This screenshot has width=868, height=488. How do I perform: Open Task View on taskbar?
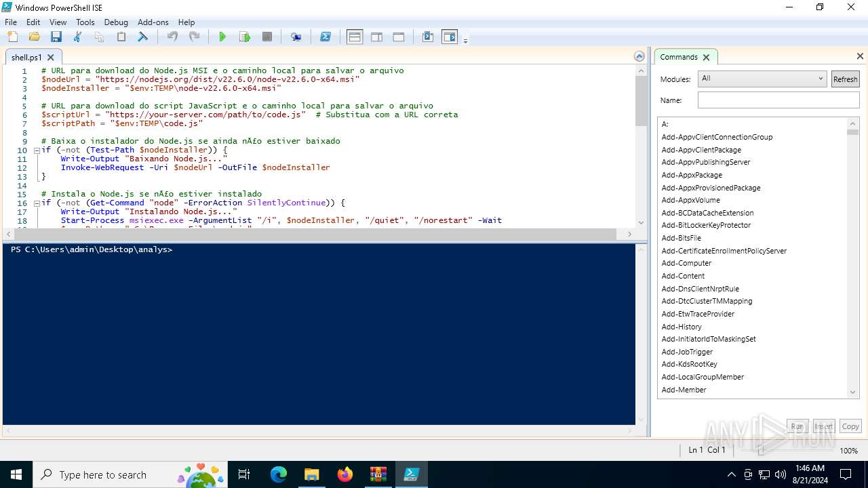(244, 474)
